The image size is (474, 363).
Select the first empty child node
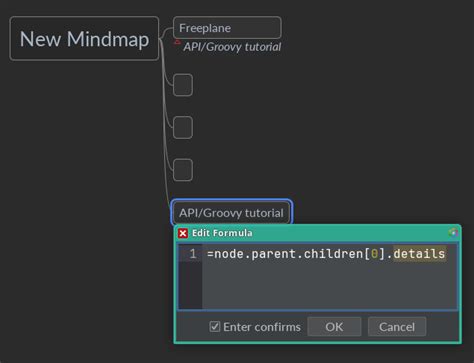[183, 85]
